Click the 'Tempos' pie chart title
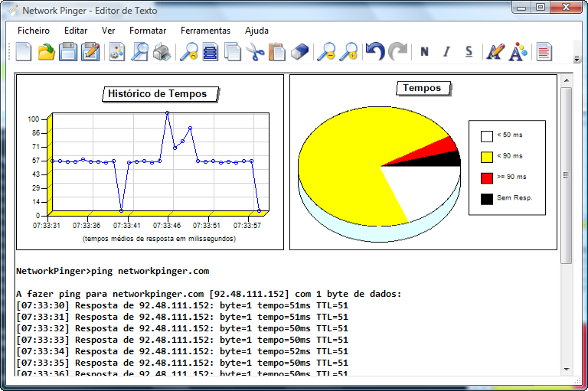This screenshot has width=588, height=391. (x=423, y=89)
